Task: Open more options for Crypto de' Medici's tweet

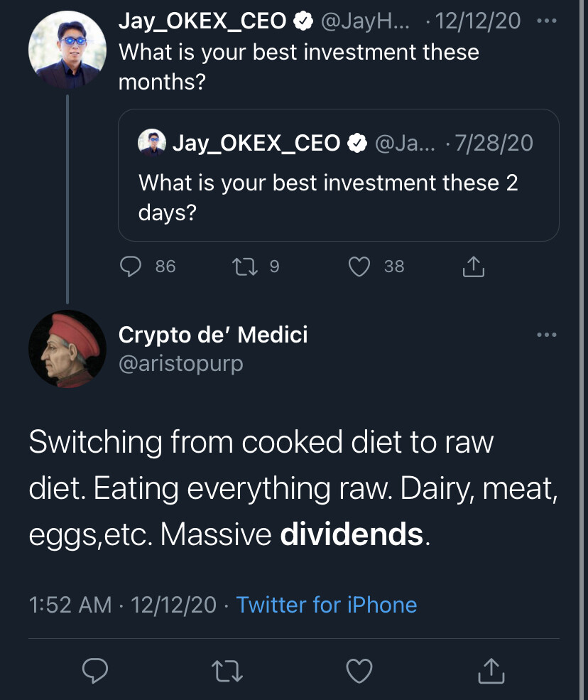Action: [x=546, y=335]
